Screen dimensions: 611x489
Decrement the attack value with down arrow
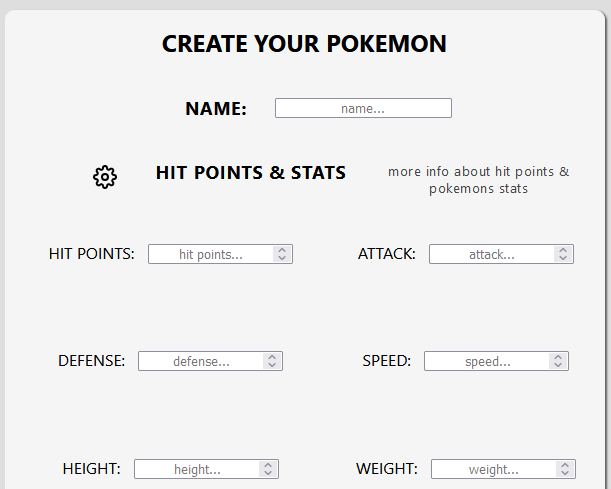tap(563, 258)
